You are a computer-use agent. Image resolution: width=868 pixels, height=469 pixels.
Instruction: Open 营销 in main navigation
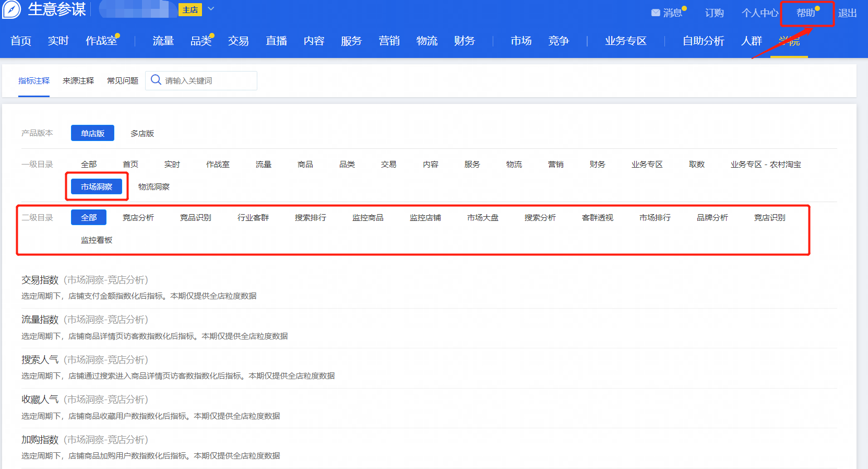click(389, 41)
